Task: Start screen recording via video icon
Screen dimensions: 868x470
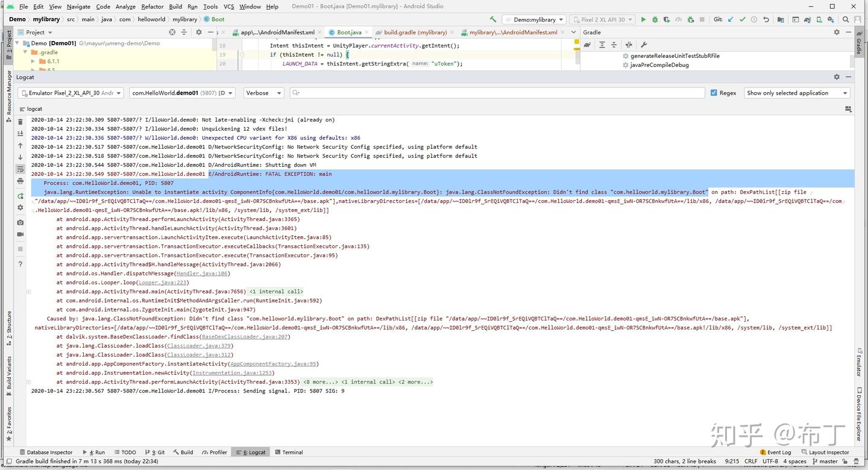Action: [x=20, y=234]
